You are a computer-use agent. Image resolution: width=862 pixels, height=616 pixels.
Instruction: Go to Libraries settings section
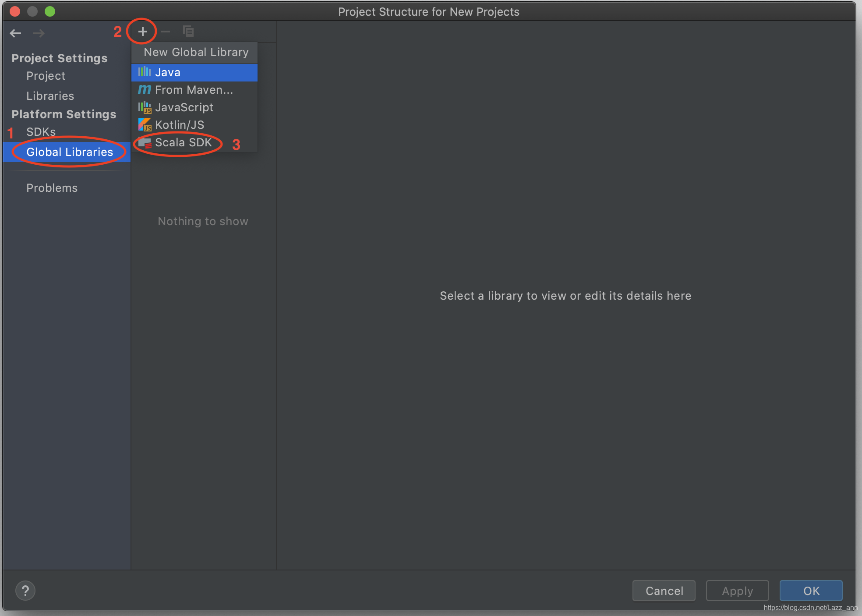coord(50,96)
